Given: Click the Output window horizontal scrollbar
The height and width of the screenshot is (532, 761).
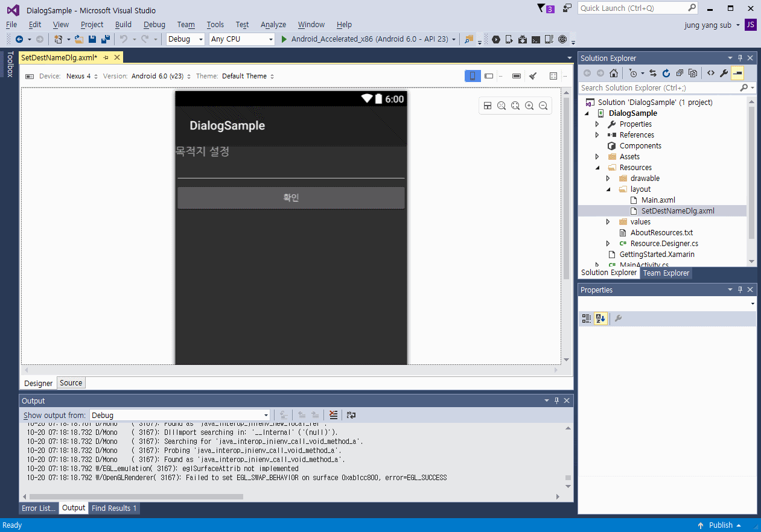Looking at the screenshot, I should click(x=136, y=497).
